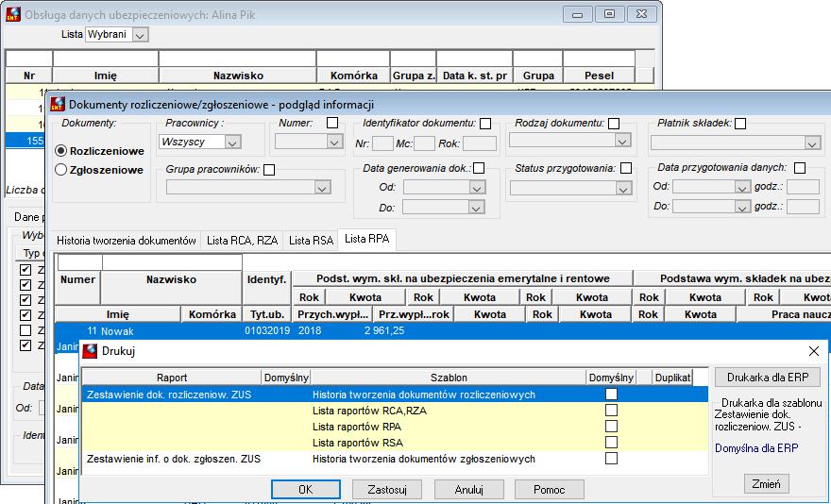Open the Rodzaj dokumentu dropdown
Image resolution: width=831 pixels, height=504 pixels.
[622, 141]
